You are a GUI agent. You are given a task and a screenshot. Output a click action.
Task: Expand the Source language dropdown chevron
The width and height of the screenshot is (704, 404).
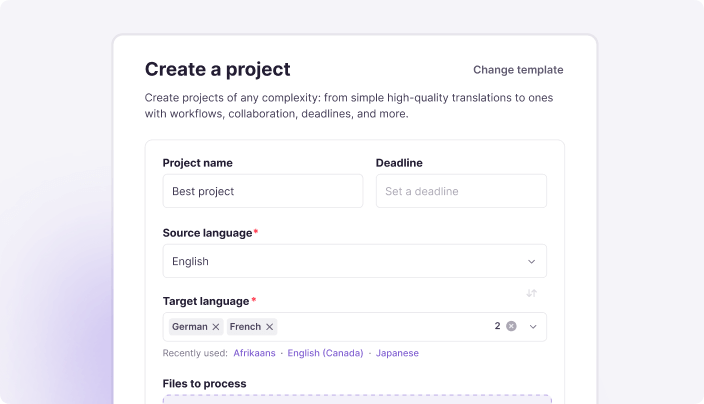point(532,262)
